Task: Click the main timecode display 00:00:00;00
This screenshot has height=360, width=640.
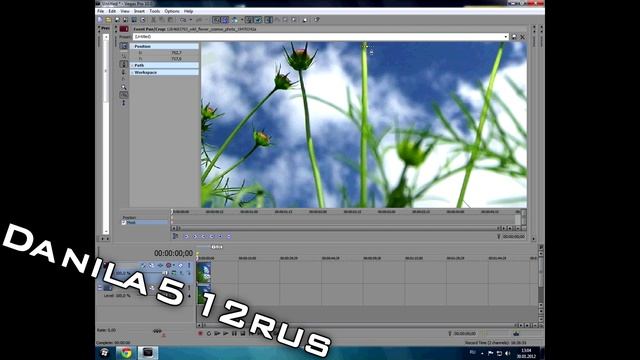Action: pyautogui.click(x=173, y=253)
